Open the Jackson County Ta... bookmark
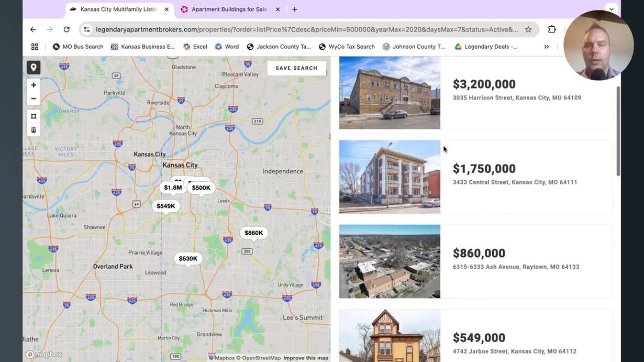 coord(279,47)
